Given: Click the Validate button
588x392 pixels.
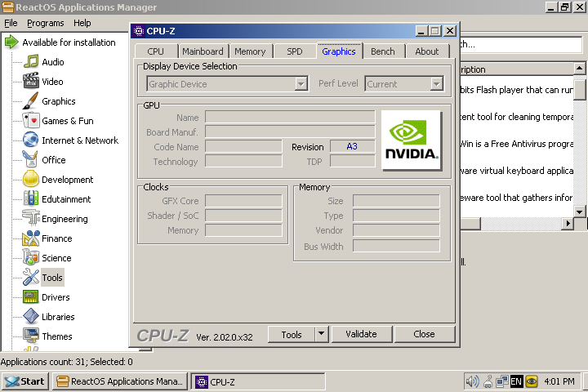Looking at the screenshot, I should coord(362,334).
